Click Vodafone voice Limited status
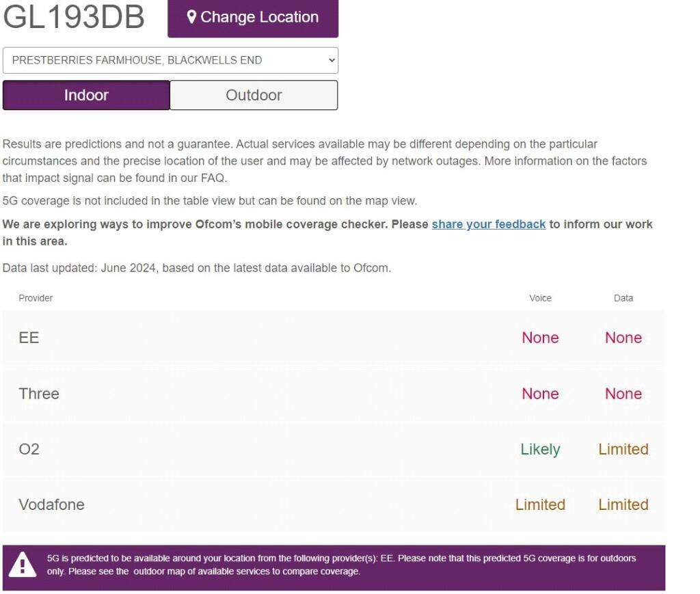Screen dimensions: 700x594 click(x=540, y=504)
